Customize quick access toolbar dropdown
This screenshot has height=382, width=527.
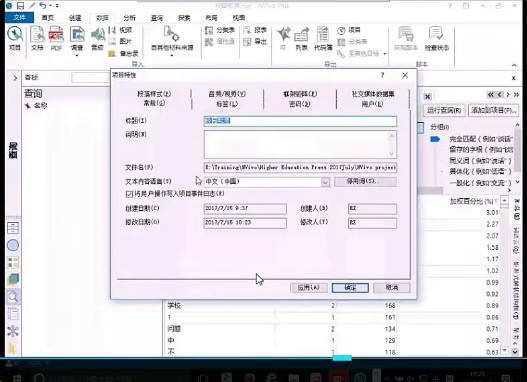(x=57, y=6)
